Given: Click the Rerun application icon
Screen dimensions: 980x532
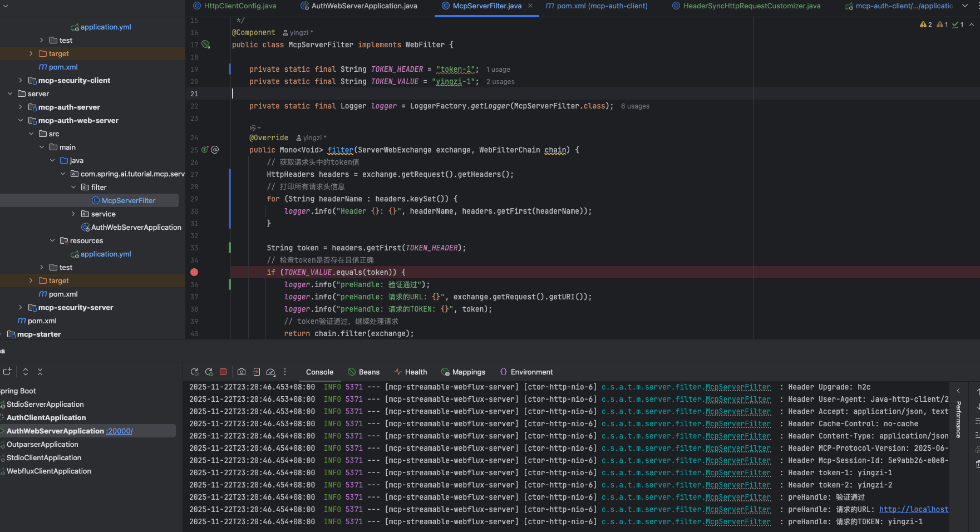Looking at the screenshot, I should tap(194, 372).
